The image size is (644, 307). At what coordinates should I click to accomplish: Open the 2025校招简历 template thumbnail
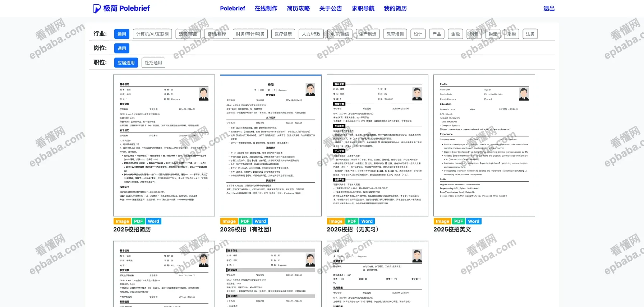click(x=164, y=145)
